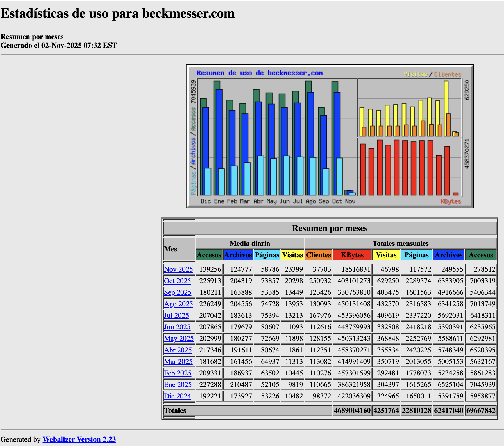Open the Abr 2025 monthly statistics link
The width and height of the screenshot is (504, 446).
click(x=178, y=350)
